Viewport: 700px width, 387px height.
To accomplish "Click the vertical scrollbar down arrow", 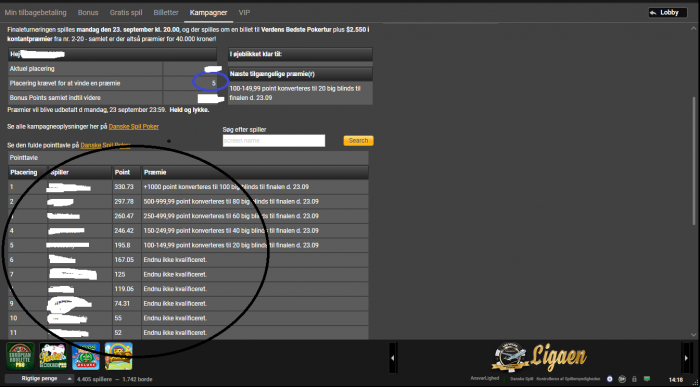I will (694, 334).
